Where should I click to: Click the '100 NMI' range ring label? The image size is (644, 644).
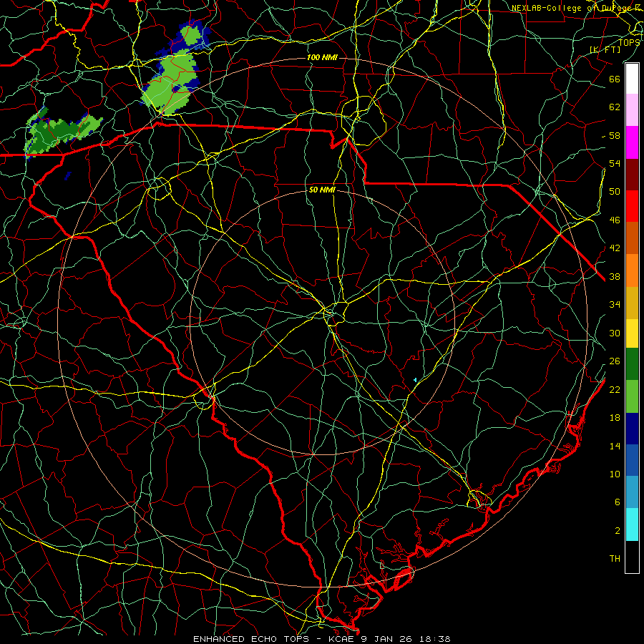(322, 57)
